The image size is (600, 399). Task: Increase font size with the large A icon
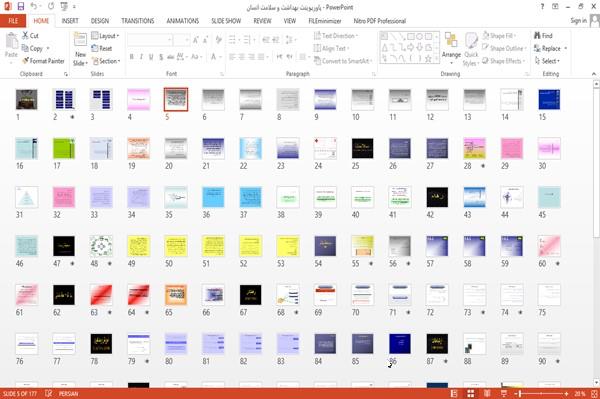[x=196, y=40]
